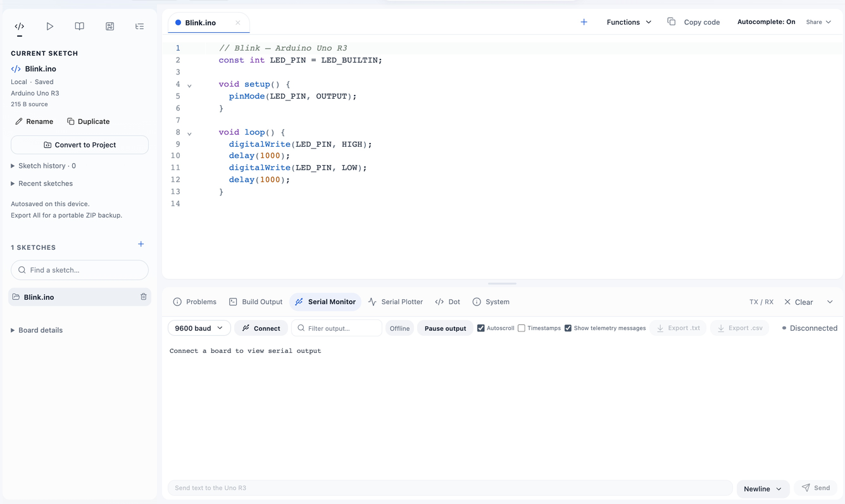The height and width of the screenshot is (504, 845).
Task: Fold the loop() function at line 8
Action: [189, 133]
